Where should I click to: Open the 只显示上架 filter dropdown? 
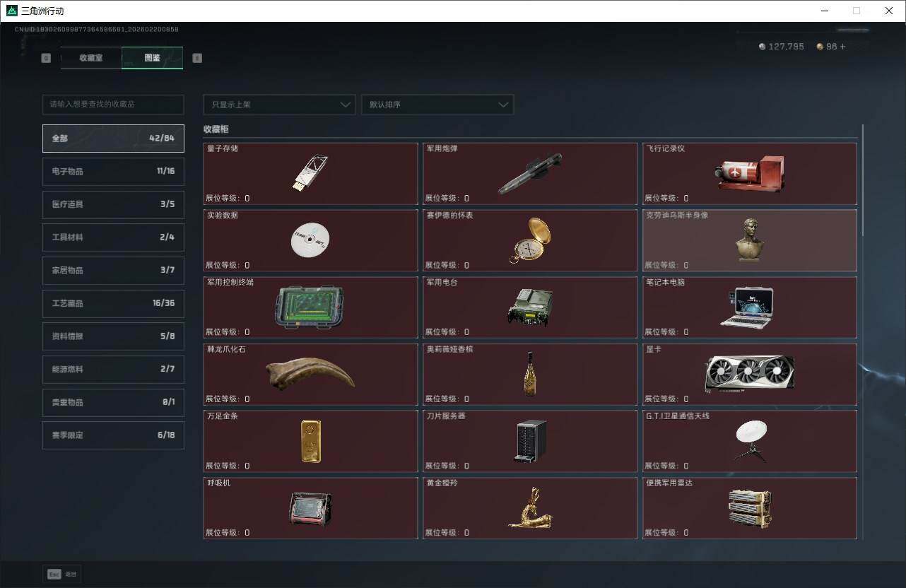pyautogui.click(x=279, y=105)
